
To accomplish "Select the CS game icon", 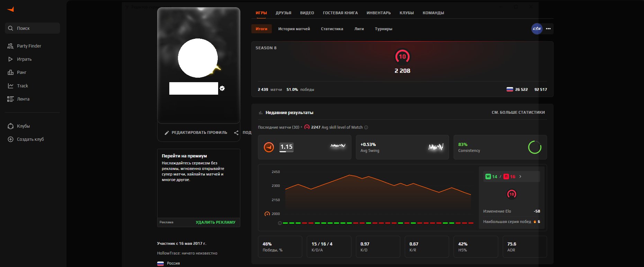I will (537, 29).
